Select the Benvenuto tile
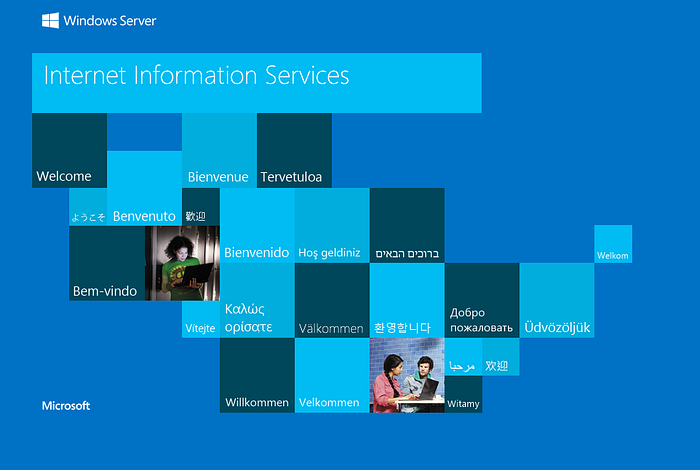The height and width of the screenshot is (470, 700). coord(144,188)
